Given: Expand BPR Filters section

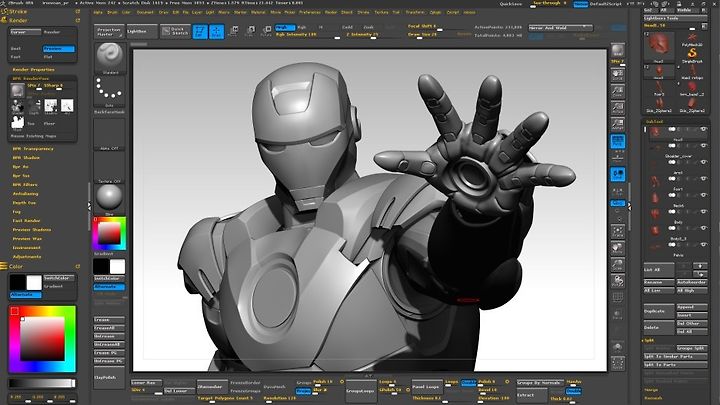Looking at the screenshot, I should 25,185.
